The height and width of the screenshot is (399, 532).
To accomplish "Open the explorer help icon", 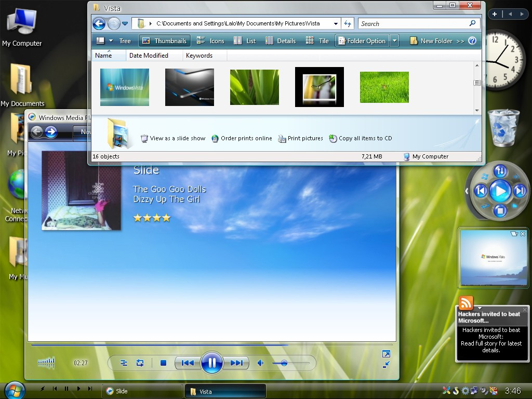I will (472, 41).
